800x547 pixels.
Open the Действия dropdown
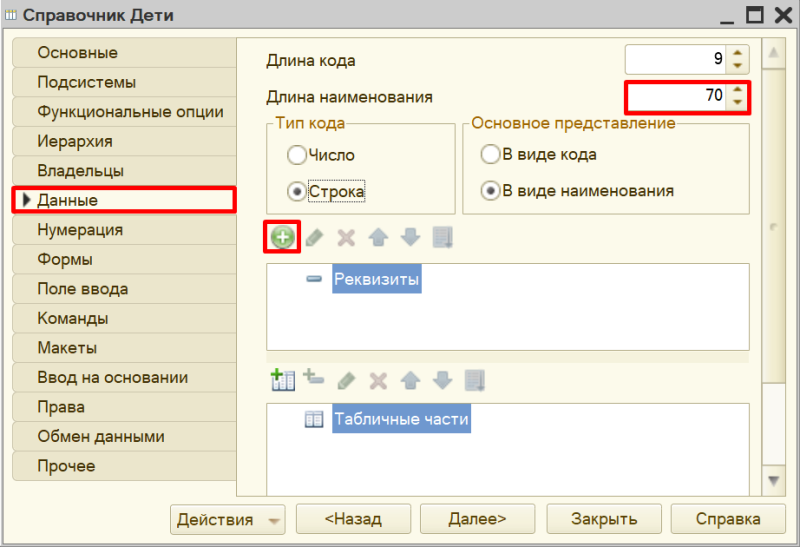[x=228, y=519]
